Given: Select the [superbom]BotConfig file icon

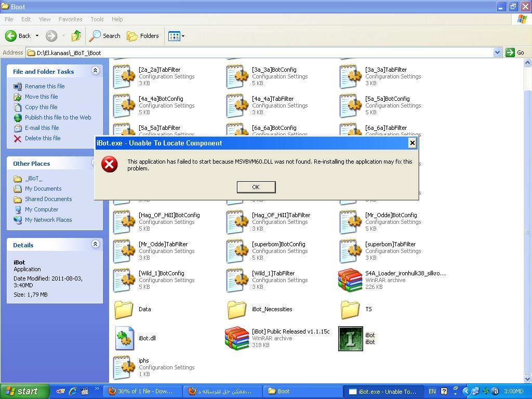Looking at the screenshot, I should tap(237, 251).
